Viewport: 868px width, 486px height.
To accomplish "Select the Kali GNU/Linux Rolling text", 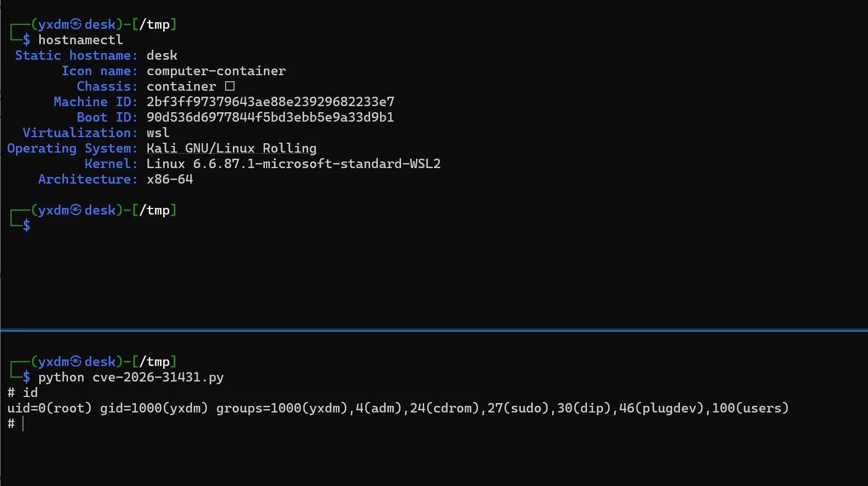I will 232,148.
